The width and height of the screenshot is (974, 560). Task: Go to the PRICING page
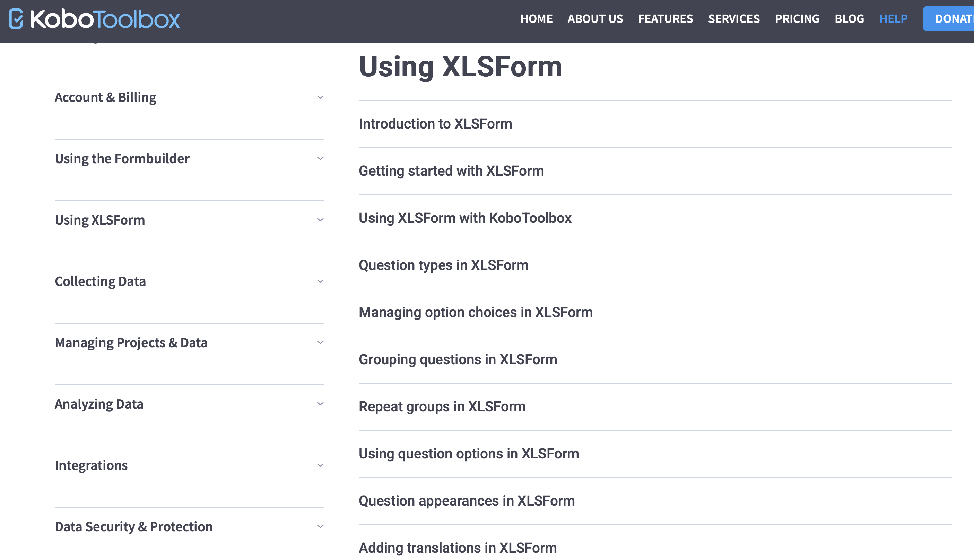point(797,18)
